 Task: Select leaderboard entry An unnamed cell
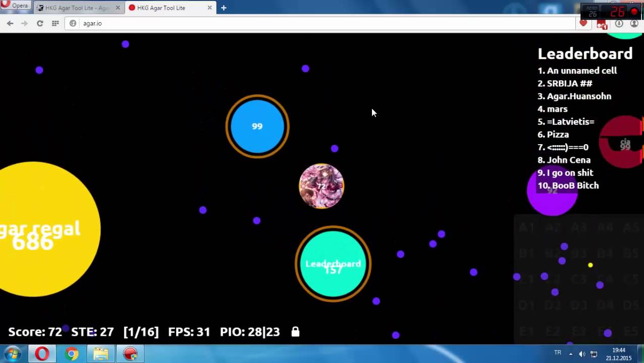[577, 71]
